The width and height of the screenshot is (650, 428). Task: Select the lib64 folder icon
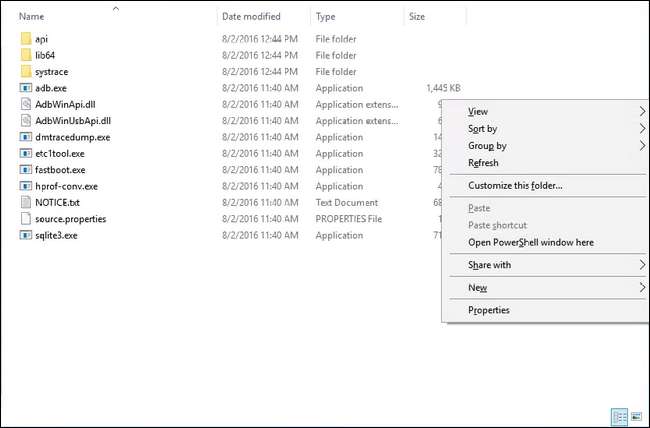(26, 55)
